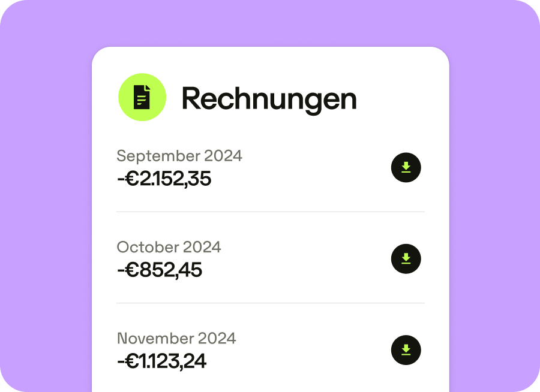Click the black page glyph inside the green circle
Screen dimensions: 540x392
[x=142, y=97]
